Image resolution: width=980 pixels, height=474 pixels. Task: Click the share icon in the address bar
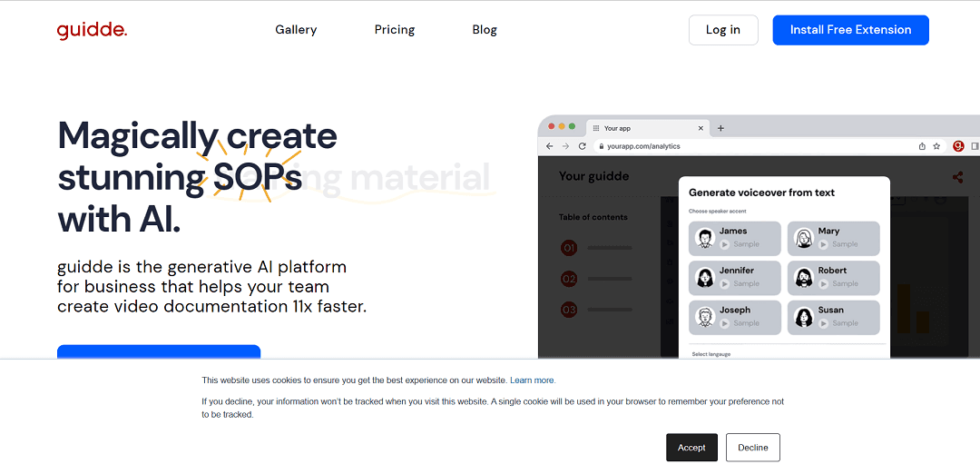tap(922, 146)
